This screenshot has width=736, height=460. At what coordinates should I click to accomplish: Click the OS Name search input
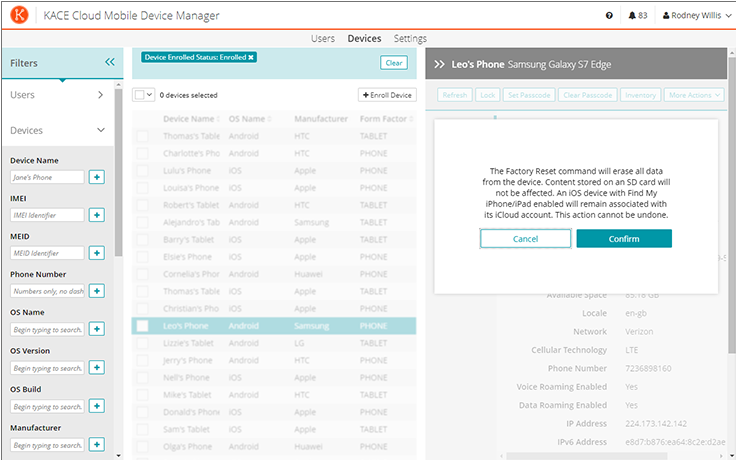click(x=47, y=329)
